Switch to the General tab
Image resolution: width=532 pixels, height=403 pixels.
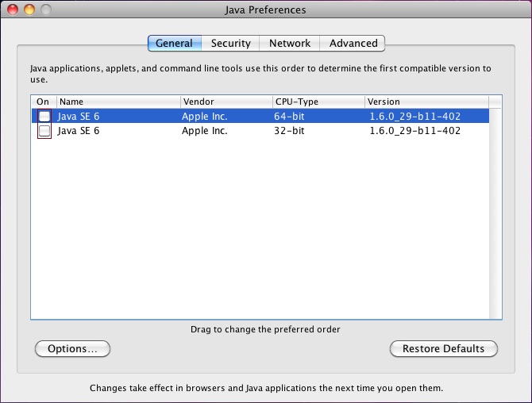[174, 43]
